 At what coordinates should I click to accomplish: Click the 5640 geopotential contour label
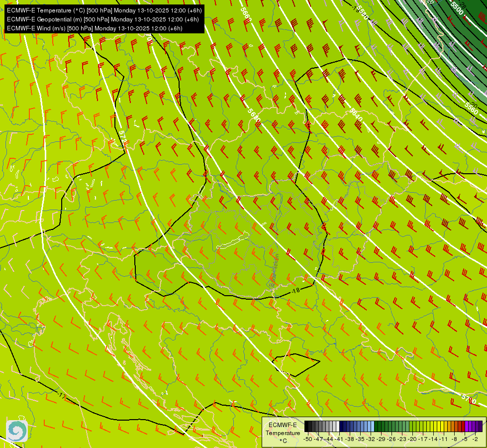356,114
